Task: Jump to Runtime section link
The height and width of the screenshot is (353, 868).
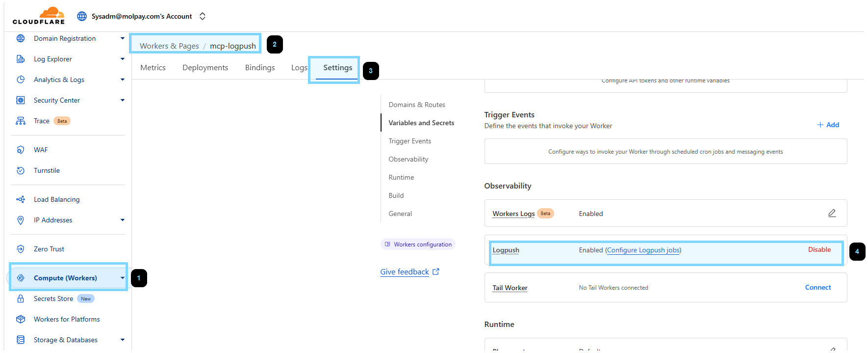Action: pos(401,177)
